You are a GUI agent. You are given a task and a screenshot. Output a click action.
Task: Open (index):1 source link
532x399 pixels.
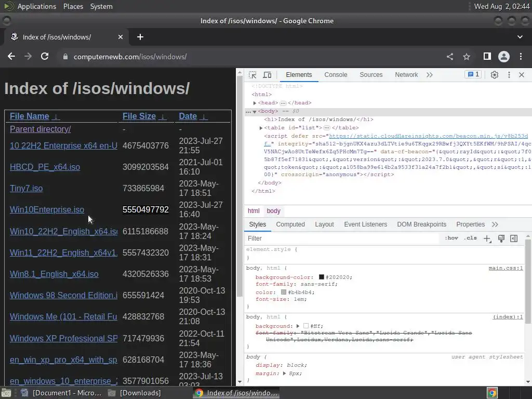point(508,317)
